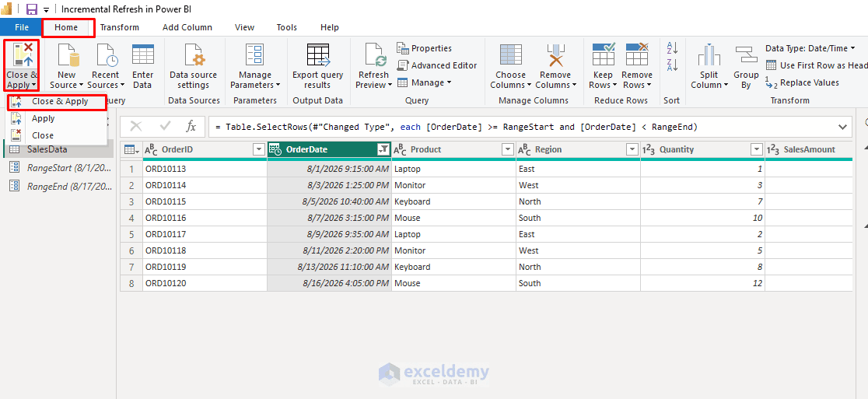Select the SalesAmount column header
This screenshot has width=868, height=399.
[809, 149]
